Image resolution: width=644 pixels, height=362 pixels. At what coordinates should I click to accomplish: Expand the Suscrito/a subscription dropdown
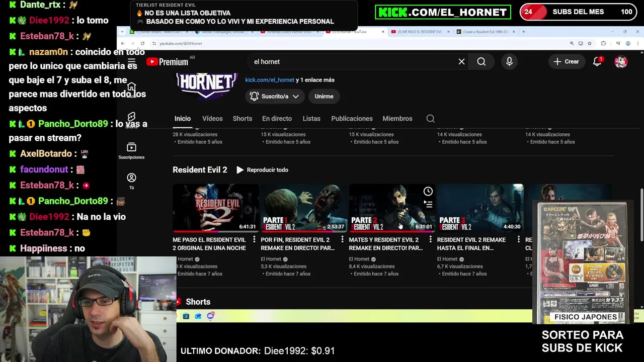275,96
